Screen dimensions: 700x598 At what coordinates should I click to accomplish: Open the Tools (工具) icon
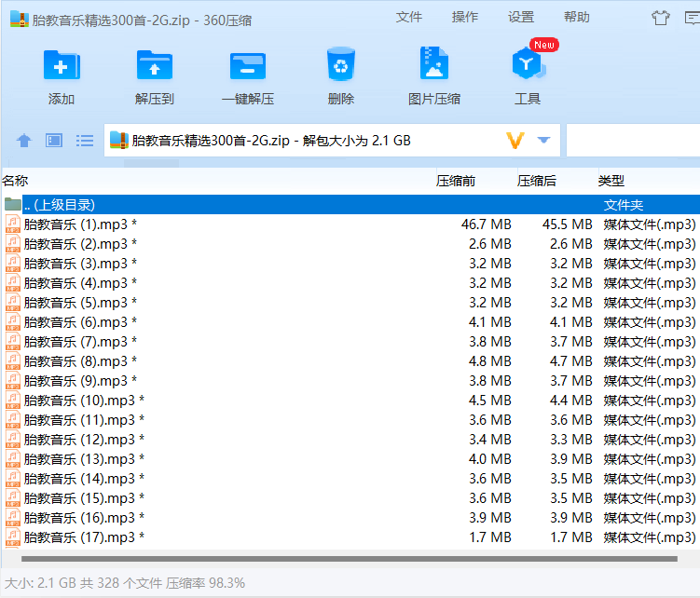pos(528,67)
